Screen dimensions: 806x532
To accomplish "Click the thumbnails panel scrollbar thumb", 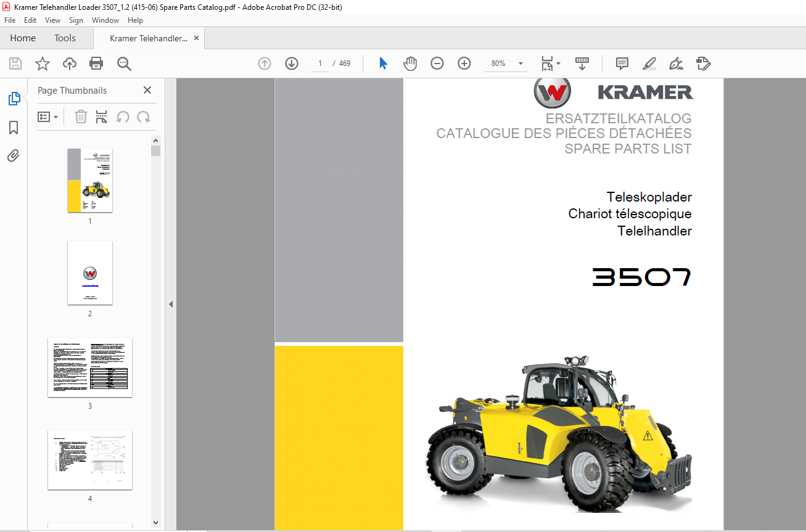I will 156,150.
